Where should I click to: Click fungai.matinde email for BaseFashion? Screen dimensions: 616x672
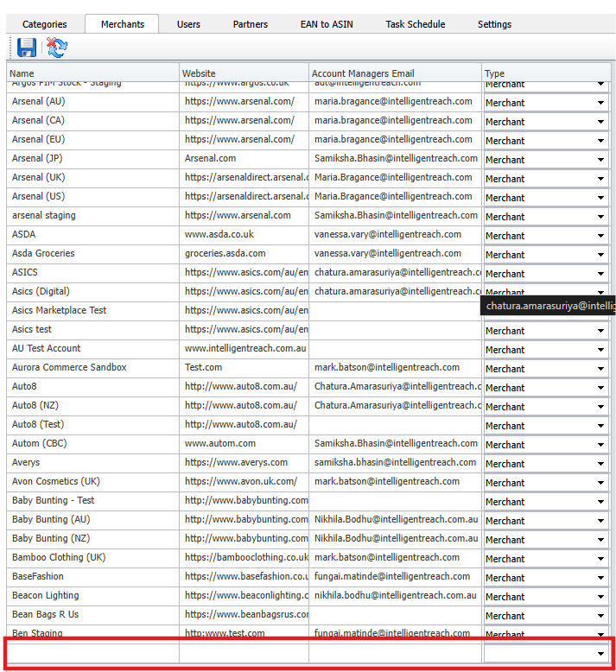[x=395, y=576]
